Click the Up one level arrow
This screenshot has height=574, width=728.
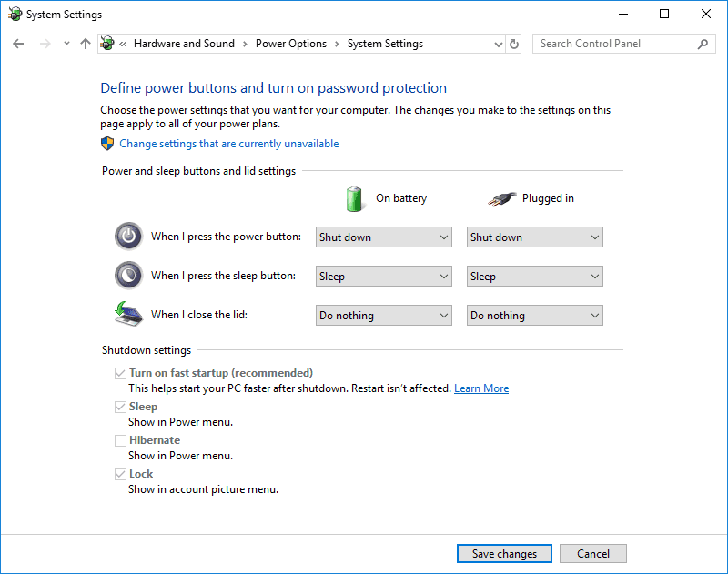(x=86, y=44)
